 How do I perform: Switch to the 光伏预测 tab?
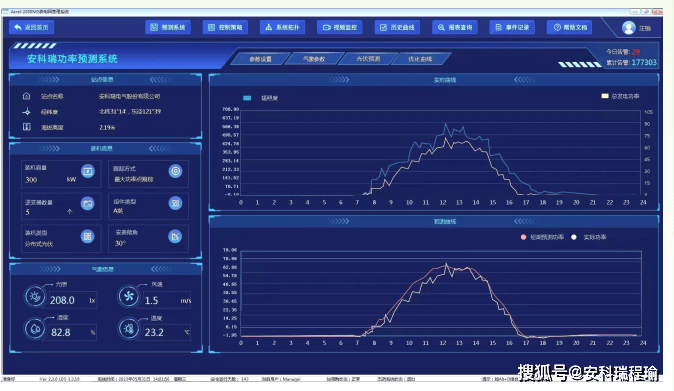point(368,59)
